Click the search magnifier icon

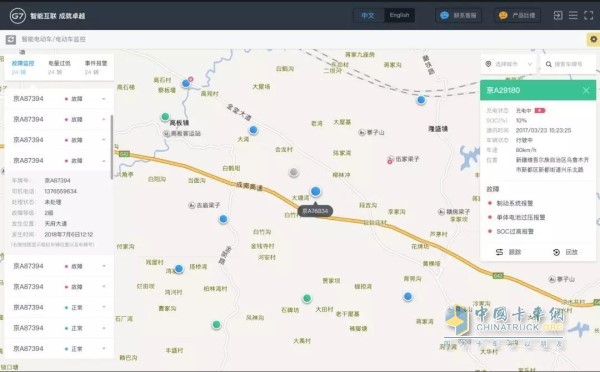tap(548, 64)
